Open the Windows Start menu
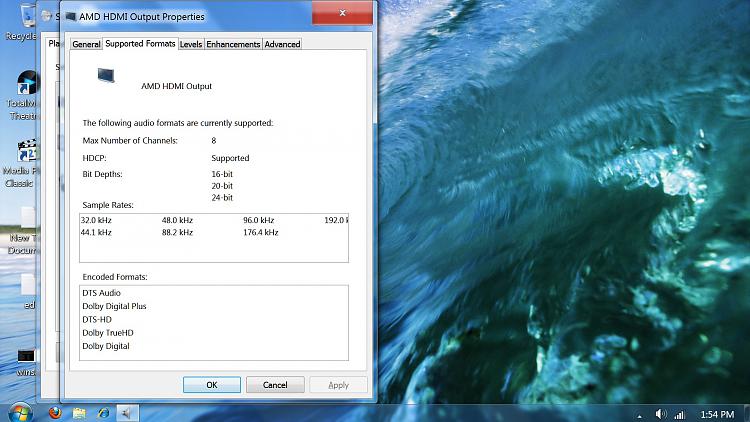750x422 pixels. pos(20,412)
